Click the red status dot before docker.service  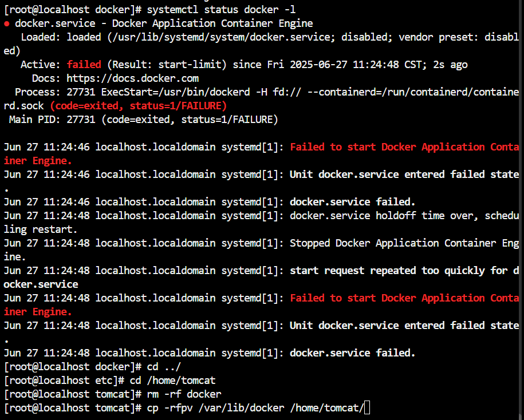pos(7,24)
